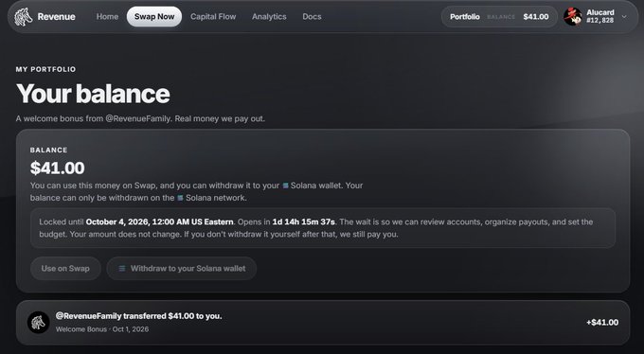Click the Solana icon before "Solana network"
This screenshot has width=644, height=354.
(x=180, y=198)
